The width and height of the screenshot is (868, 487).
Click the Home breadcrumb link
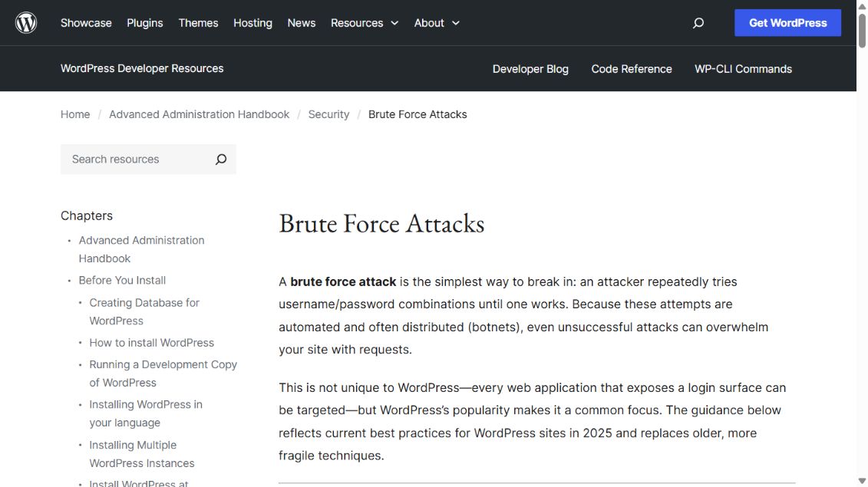click(75, 114)
